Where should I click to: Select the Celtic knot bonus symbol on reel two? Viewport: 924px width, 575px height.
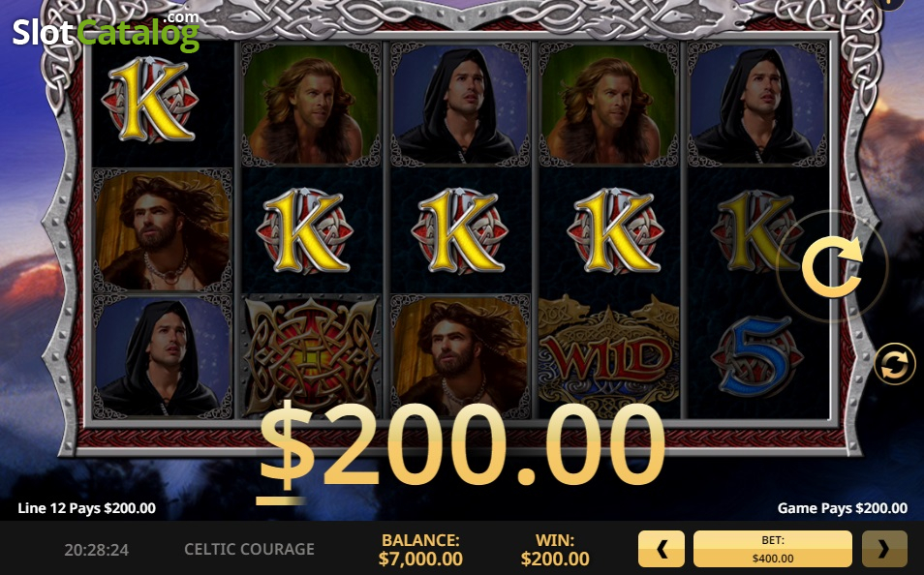coord(311,355)
